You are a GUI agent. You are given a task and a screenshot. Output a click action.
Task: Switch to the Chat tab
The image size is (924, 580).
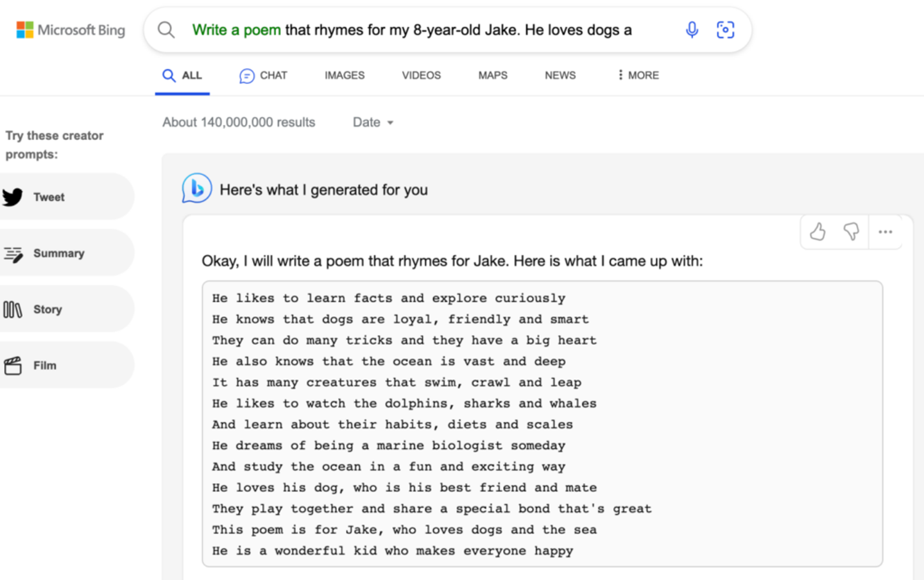click(264, 76)
